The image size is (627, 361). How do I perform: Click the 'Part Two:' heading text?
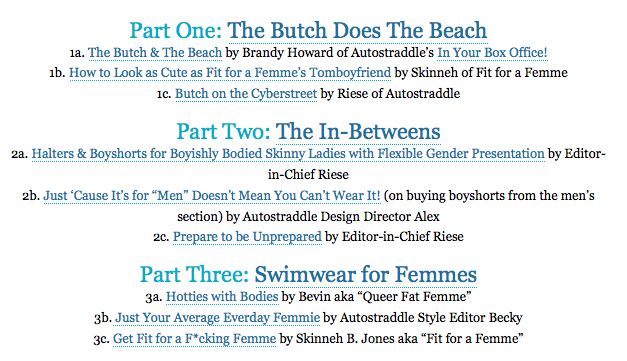point(224,132)
